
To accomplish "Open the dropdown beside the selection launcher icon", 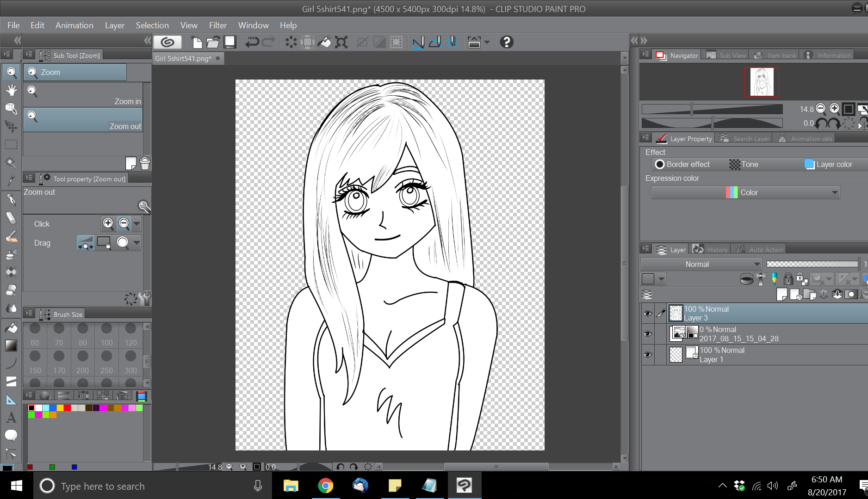I will pos(487,43).
